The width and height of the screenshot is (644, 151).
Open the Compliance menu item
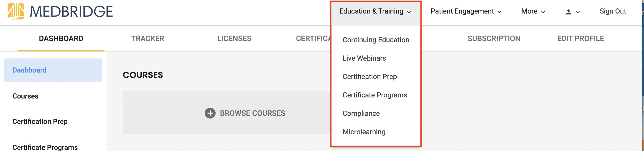point(361,113)
